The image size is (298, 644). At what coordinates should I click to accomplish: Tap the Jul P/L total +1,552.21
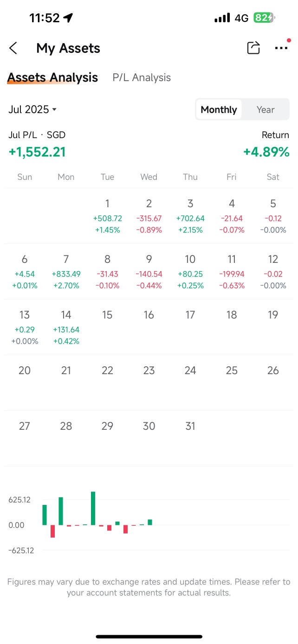[x=37, y=152]
